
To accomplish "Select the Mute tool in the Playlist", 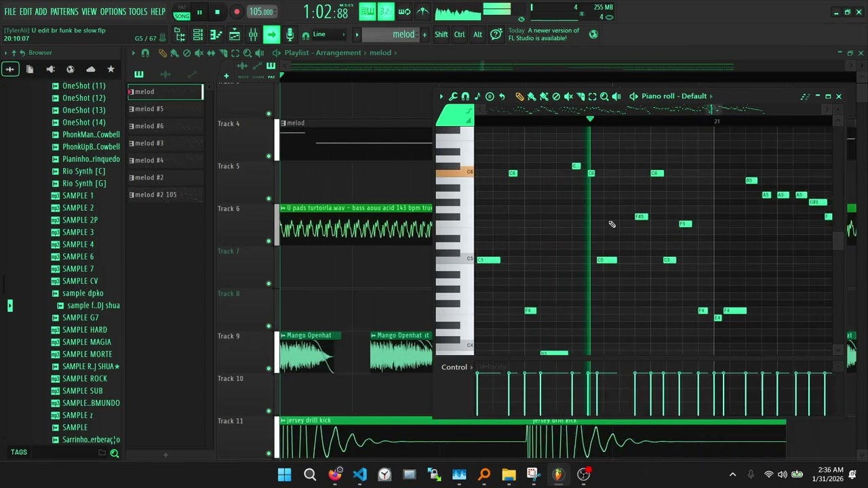I will pyautogui.click(x=199, y=53).
